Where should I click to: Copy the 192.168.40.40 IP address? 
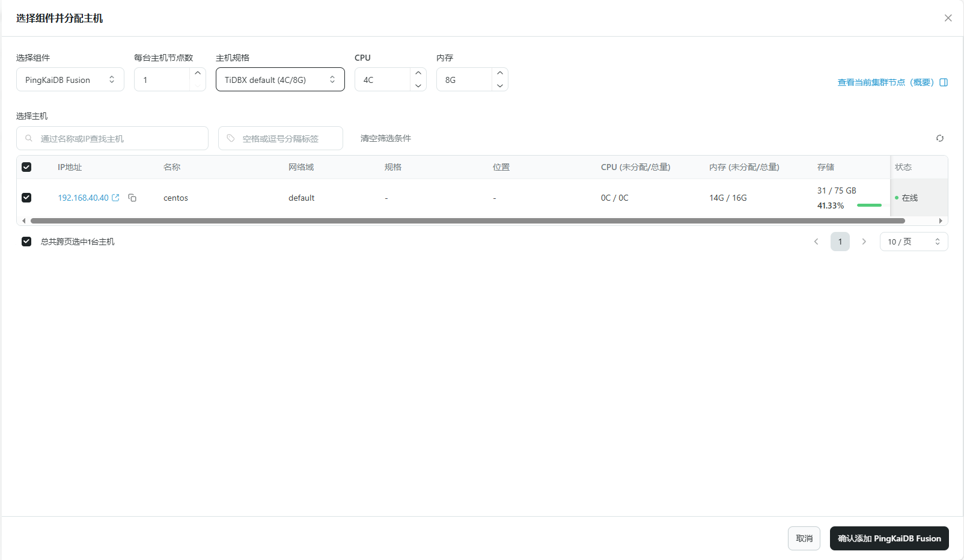tap(132, 198)
